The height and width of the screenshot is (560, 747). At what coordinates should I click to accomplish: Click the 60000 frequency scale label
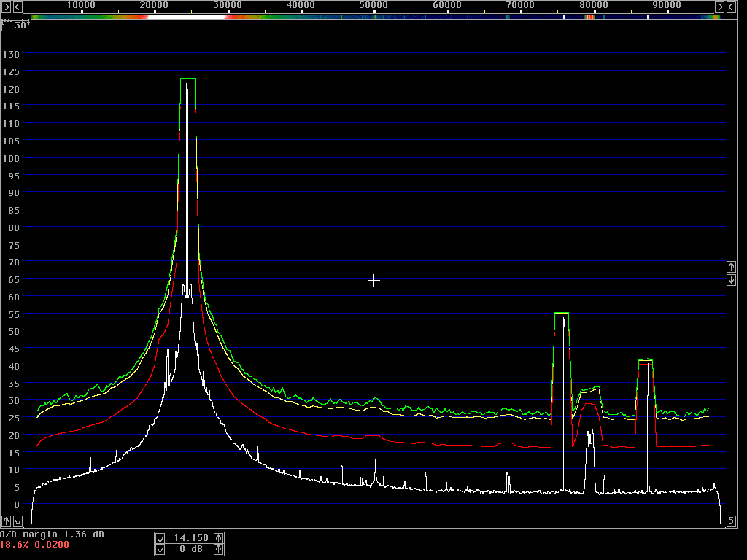(447, 5)
